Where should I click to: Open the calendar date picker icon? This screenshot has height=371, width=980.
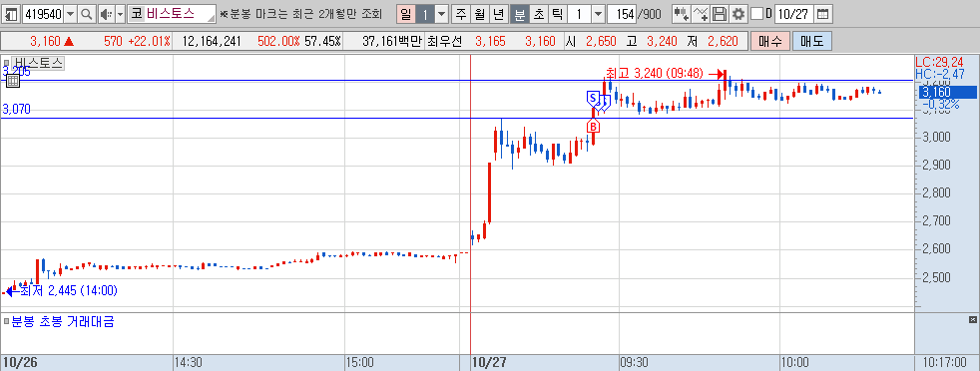(x=823, y=13)
